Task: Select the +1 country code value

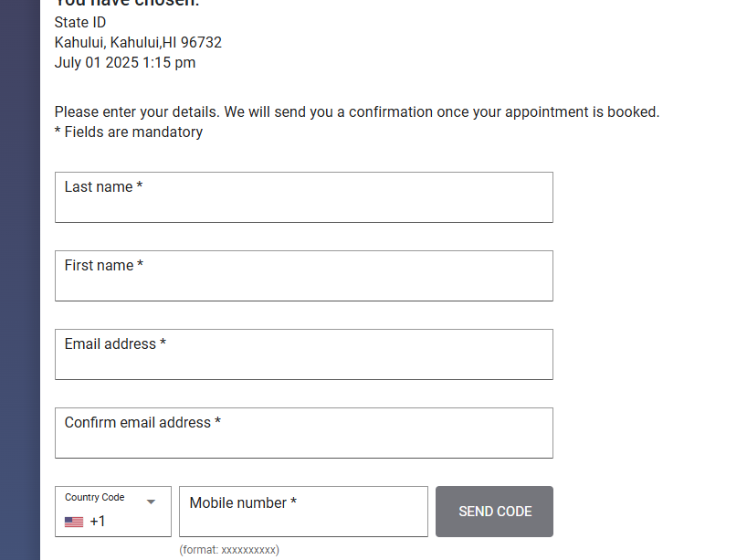Action: [98, 522]
